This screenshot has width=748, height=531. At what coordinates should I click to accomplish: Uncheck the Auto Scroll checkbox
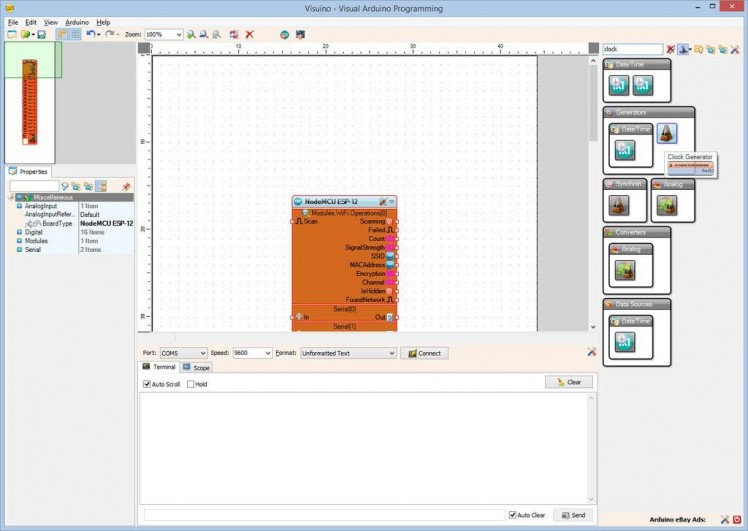pos(147,384)
